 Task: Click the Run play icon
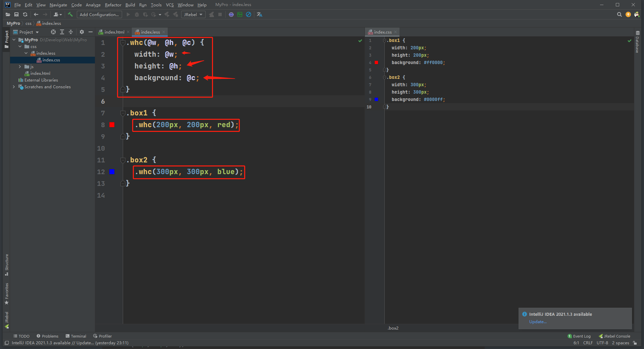[128, 14]
